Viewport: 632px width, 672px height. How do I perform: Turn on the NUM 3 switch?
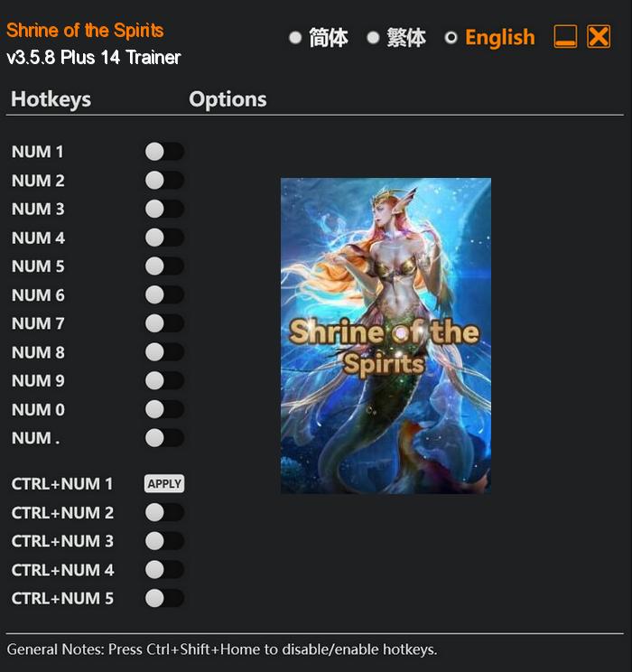164,210
